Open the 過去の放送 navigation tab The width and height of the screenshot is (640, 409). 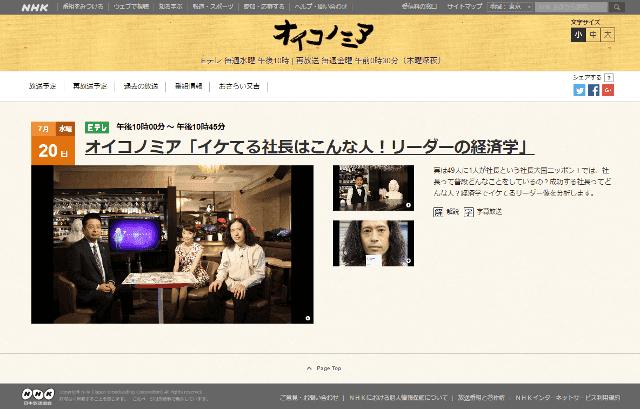click(x=139, y=87)
